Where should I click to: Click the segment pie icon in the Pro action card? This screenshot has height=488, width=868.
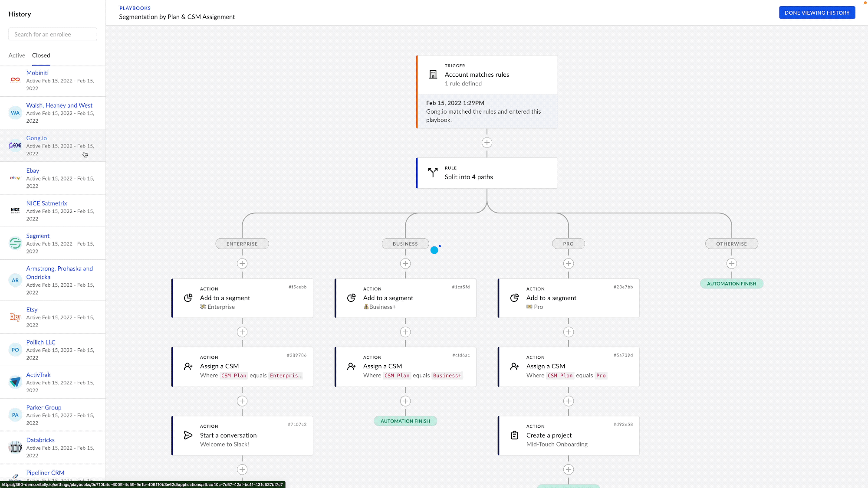point(514,298)
